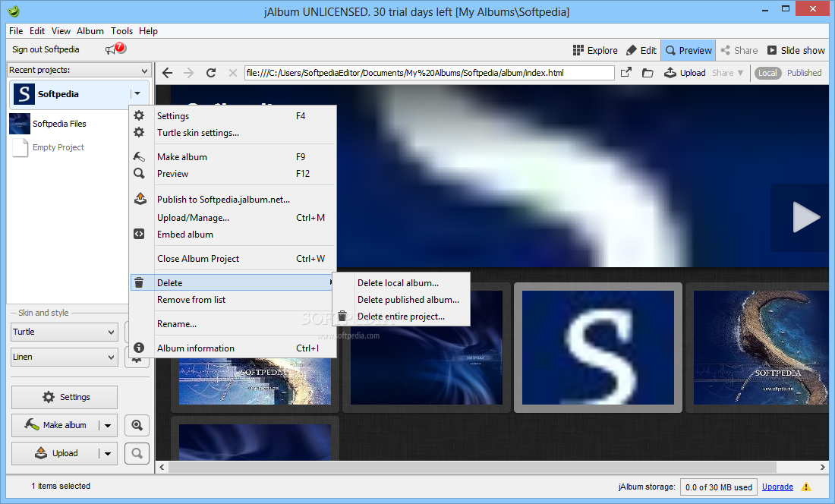Viewport: 835px width, 504px height.
Task: Choose Embed album menu entry
Action: [233, 235]
